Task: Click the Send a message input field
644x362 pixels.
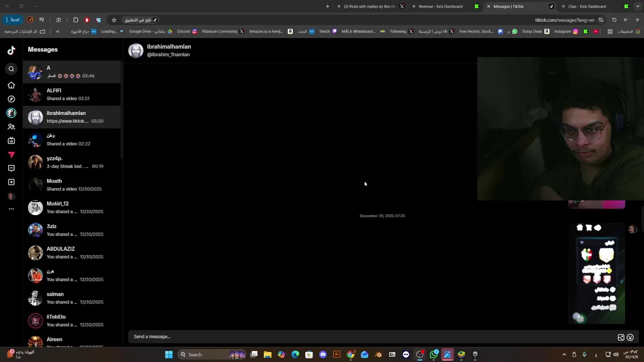Action: pyautogui.click(x=372, y=337)
